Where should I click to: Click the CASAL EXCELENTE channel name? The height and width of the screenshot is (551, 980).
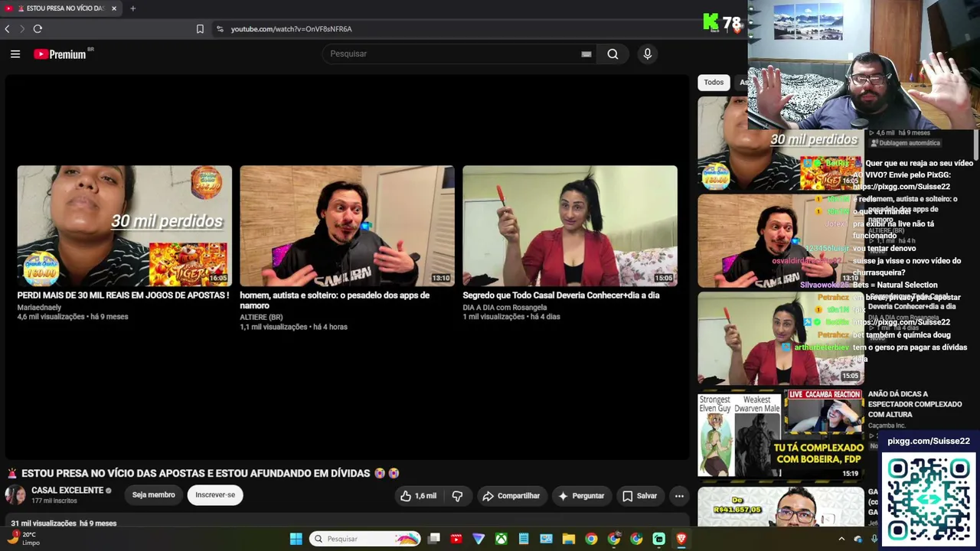tap(67, 491)
